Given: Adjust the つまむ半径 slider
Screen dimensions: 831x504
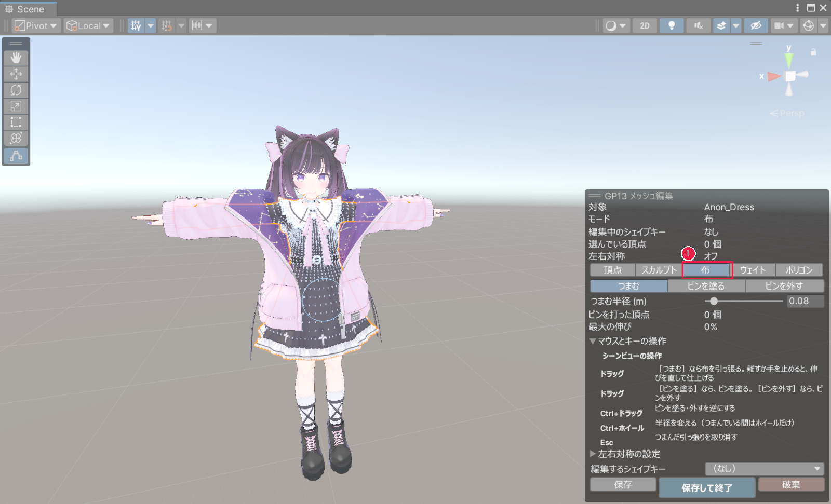Looking at the screenshot, I should [x=744, y=301].
